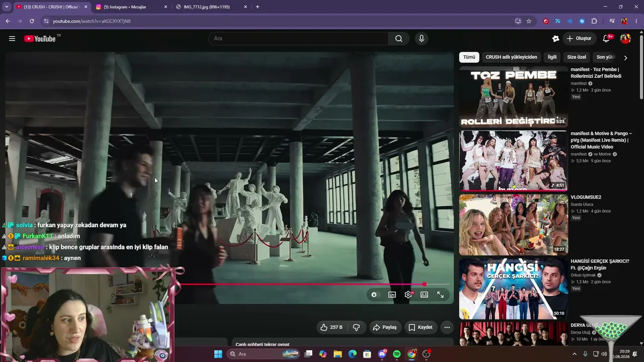
Task: Go to the YouTube home logo
Action: click(x=40, y=39)
